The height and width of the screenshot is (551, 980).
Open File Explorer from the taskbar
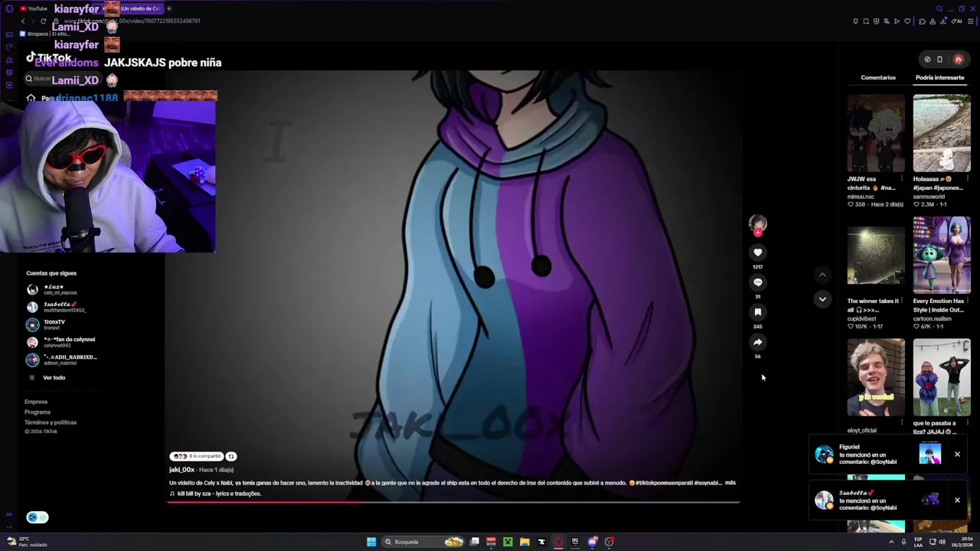[524, 542]
